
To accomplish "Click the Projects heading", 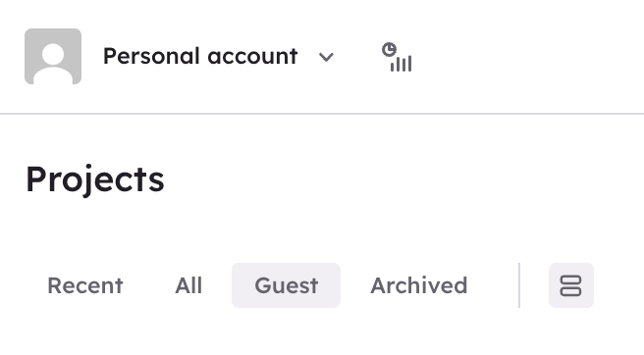I will click(x=95, y=179).
